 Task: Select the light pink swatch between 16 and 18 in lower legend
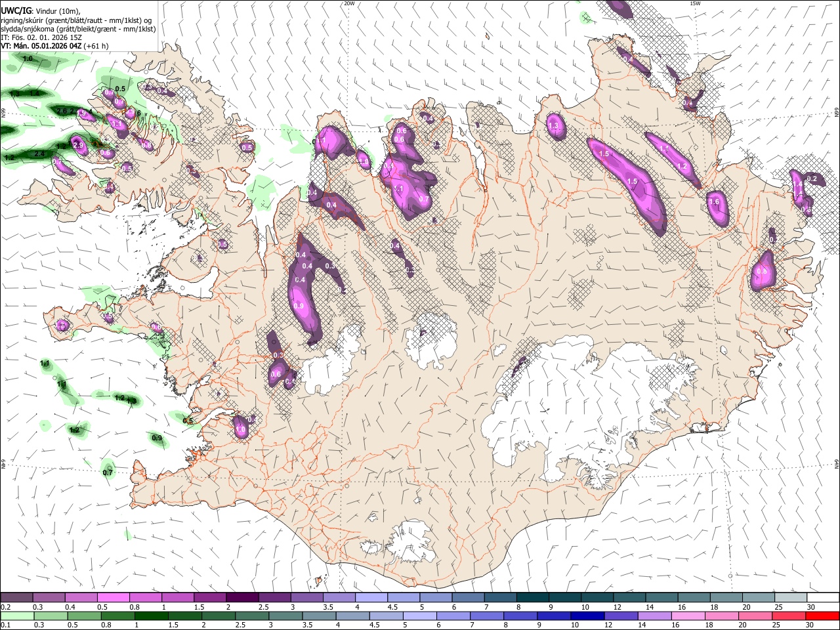pyautogui.click(x=688, y=616)
